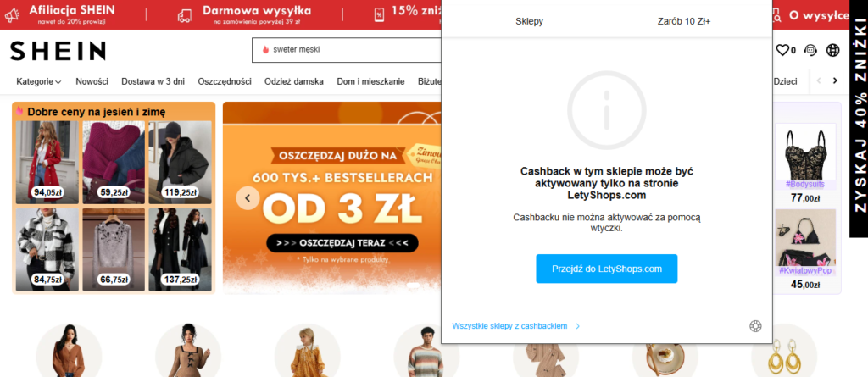Click the search field with sweter męski
This screenshot has width=868, height=377.
[x=347, y=50]
